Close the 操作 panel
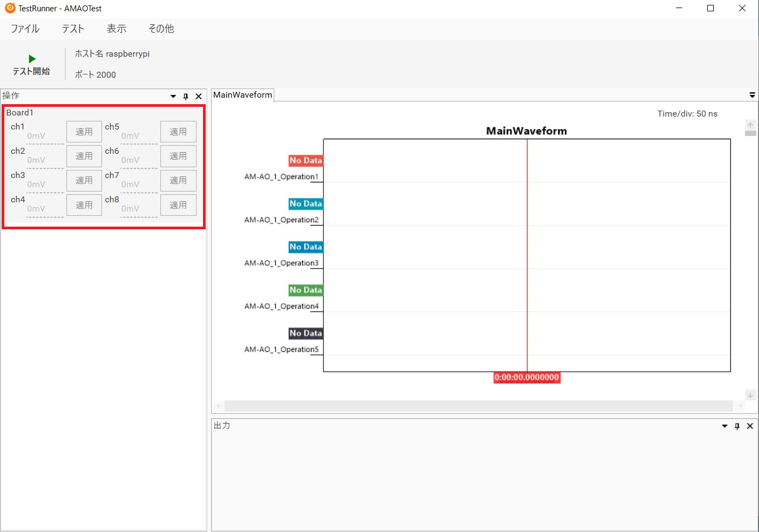 (199, 97)
